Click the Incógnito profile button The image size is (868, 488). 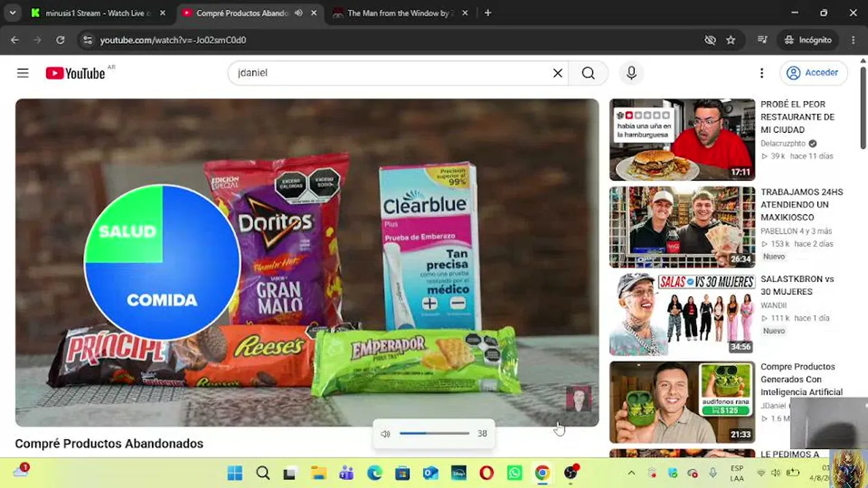(x=808, y=40)
